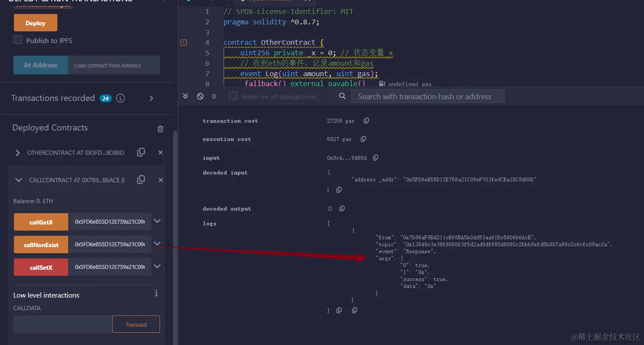Copy the transaction cost value
Viewport: 644px width, 345px height.
pos(366,121)
